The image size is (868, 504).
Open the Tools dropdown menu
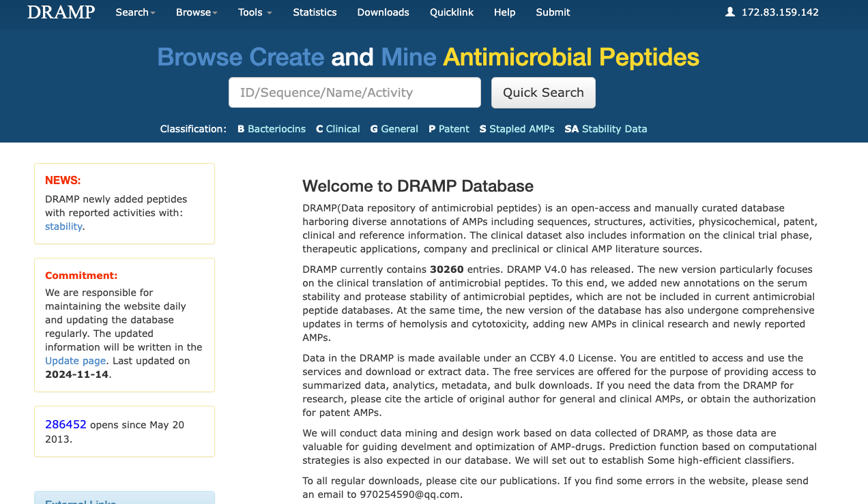(x=255, y=12)
